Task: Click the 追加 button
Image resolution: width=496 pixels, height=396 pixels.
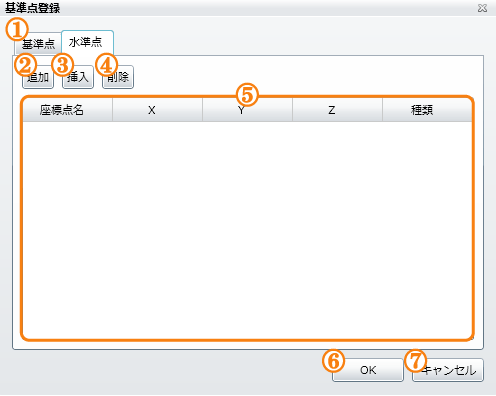Action: [x=38, y=77]
